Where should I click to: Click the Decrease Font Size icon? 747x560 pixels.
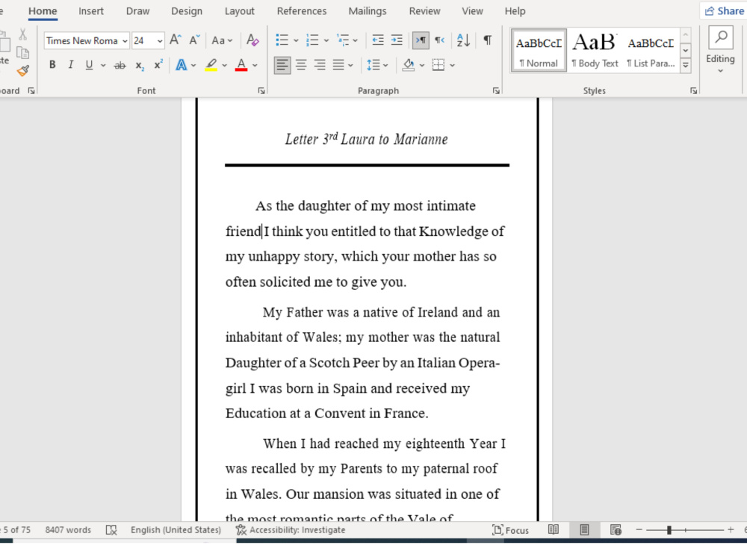point(194,40)
